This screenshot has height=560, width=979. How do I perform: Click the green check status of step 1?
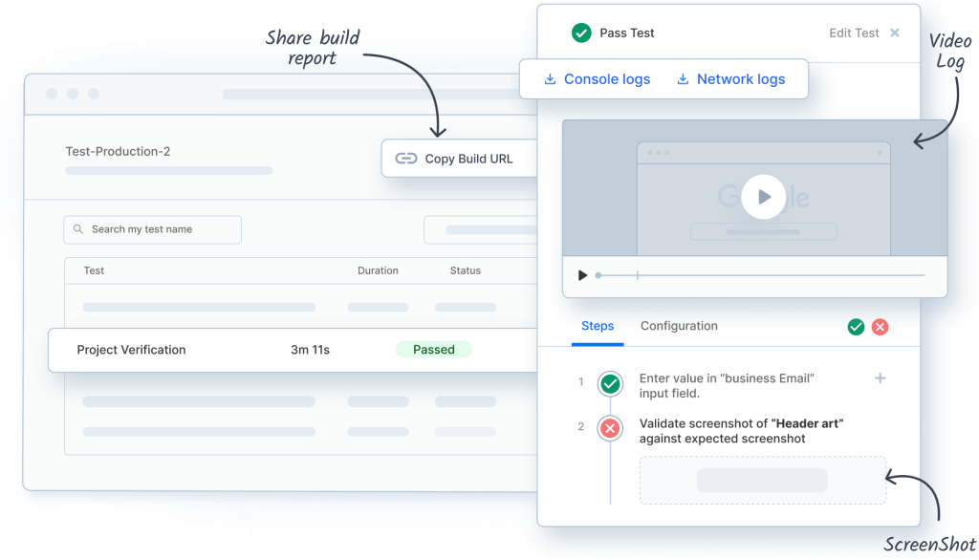(x=610, y=384)
